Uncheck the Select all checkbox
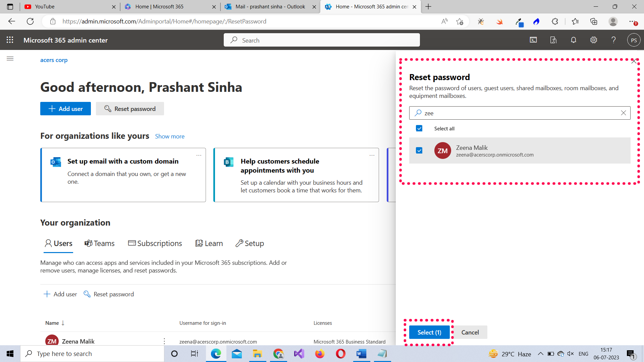The height and width of the screenshot is (362, 644). tap(419, 128)
